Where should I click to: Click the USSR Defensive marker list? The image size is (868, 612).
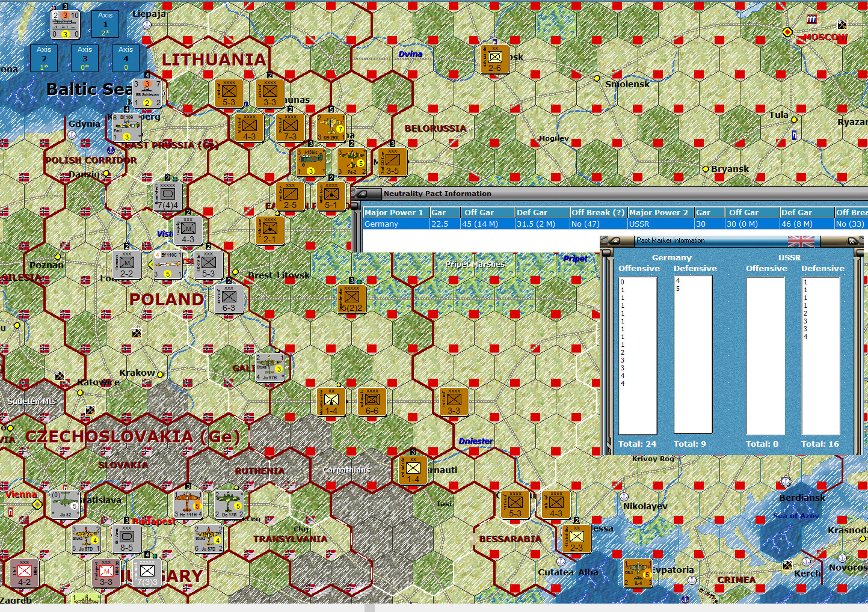coord(821,355)
